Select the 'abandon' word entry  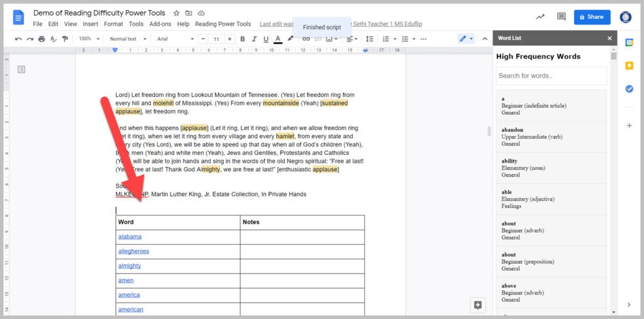551,136
